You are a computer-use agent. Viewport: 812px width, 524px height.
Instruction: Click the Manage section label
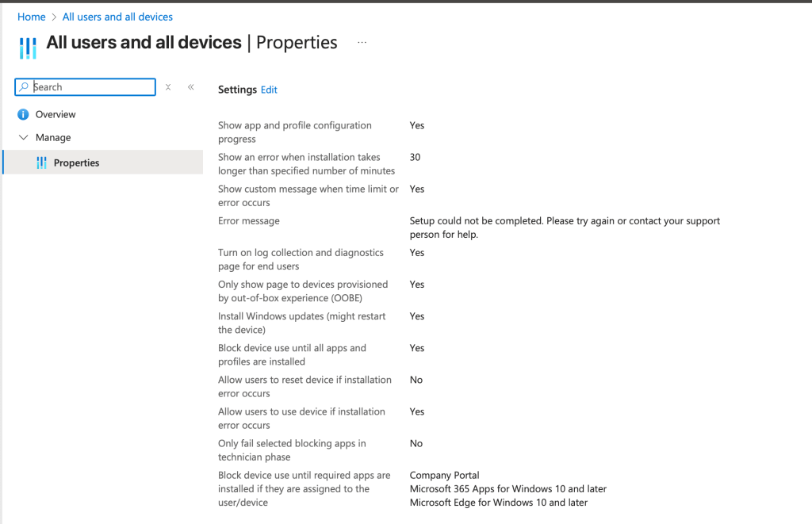click(53, 137)
